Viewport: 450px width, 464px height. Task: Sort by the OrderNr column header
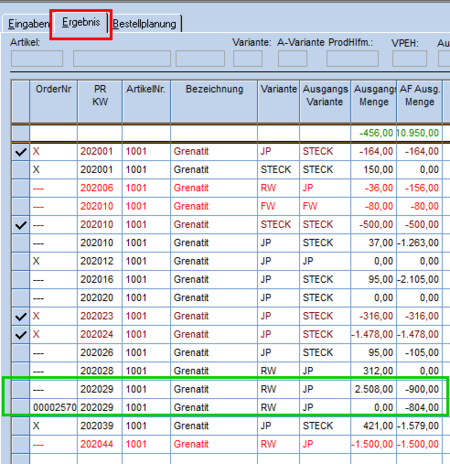(54, 101)
